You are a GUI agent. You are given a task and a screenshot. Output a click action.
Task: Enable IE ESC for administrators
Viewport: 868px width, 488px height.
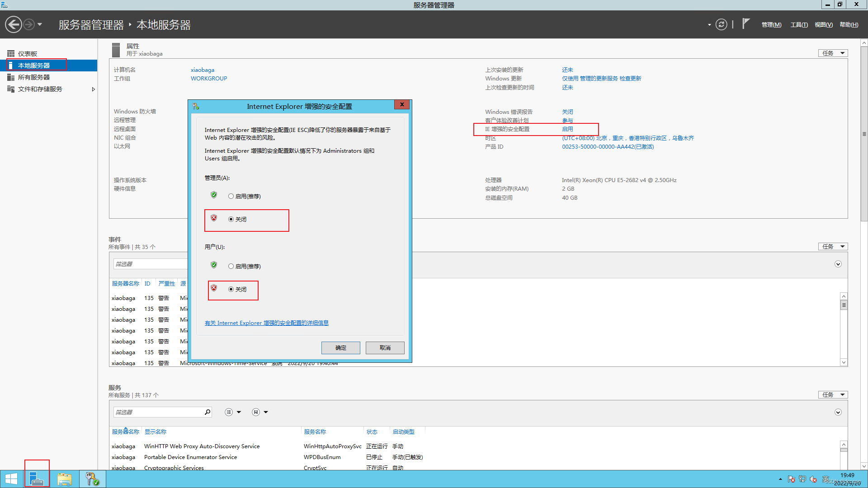[x=231, y=196]
